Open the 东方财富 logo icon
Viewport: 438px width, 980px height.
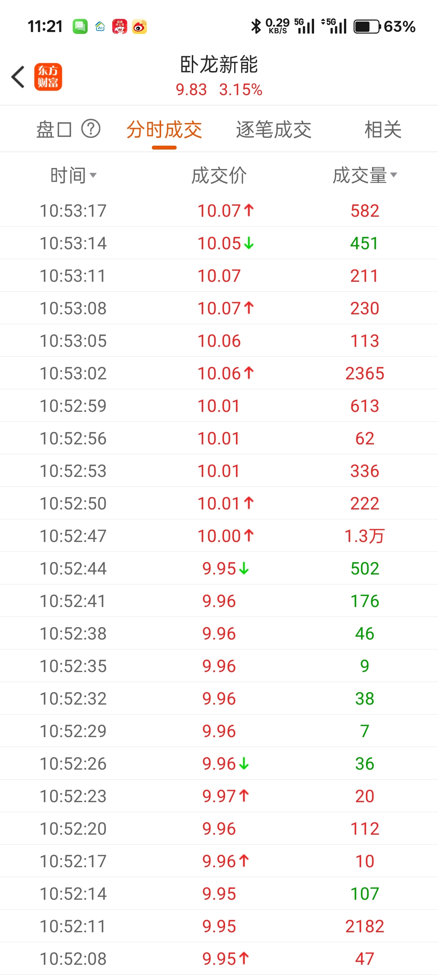tap(48, 77)
